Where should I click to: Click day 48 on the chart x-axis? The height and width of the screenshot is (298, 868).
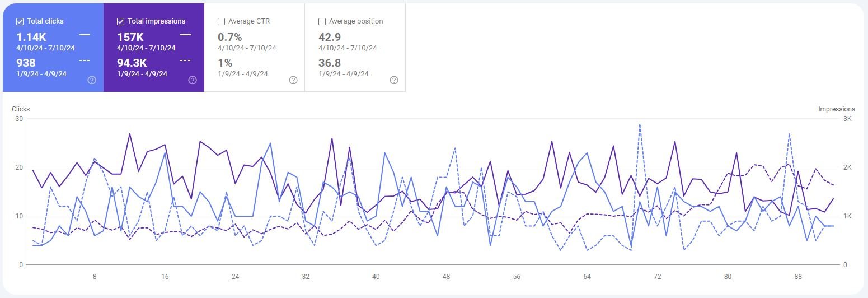click(446, 276)
